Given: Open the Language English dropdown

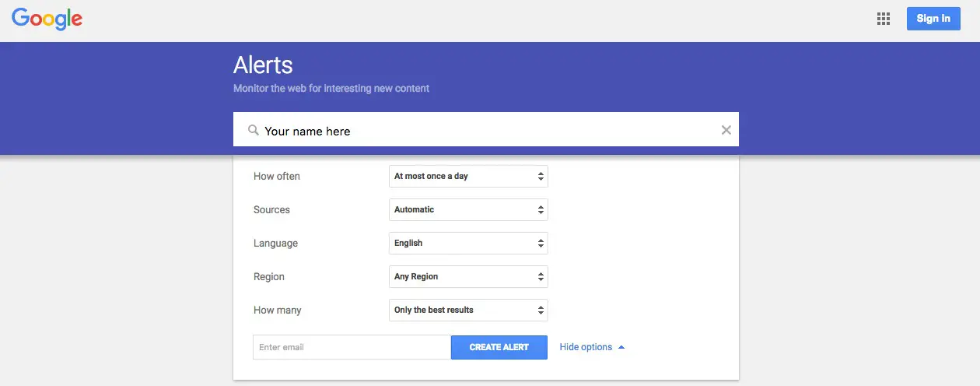Looking at the screenshot, I should tap(468, 244).
